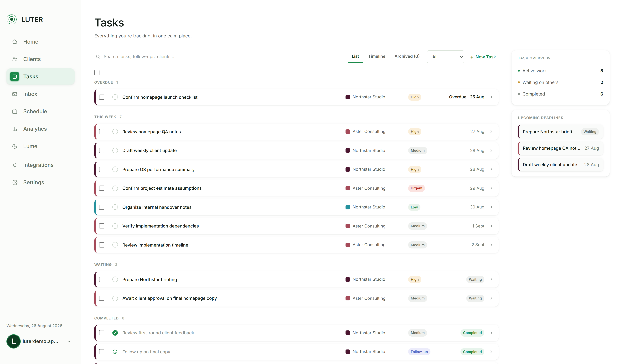
Task: Switch to the Timeline tab
Action: pos(376,57)
